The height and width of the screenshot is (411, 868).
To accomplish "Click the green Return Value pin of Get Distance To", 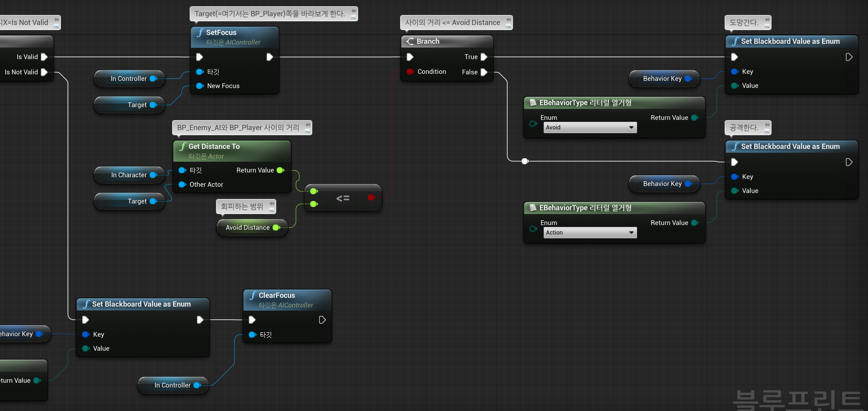I will point(280,170).
